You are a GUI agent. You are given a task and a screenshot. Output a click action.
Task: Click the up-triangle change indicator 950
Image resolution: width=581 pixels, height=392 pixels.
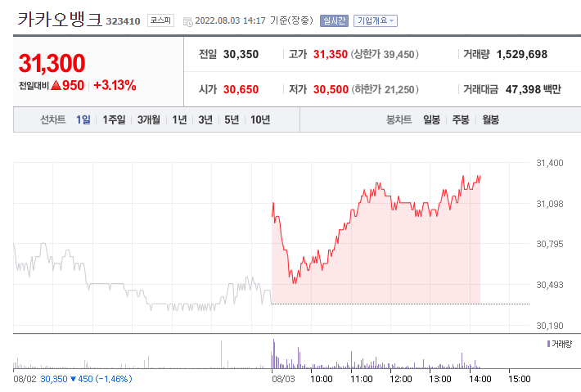[67, 86]
